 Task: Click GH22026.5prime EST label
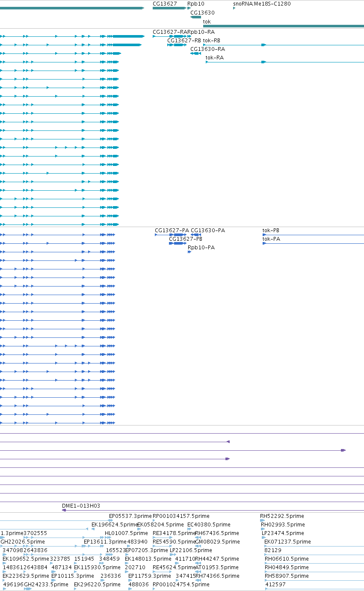23,541
